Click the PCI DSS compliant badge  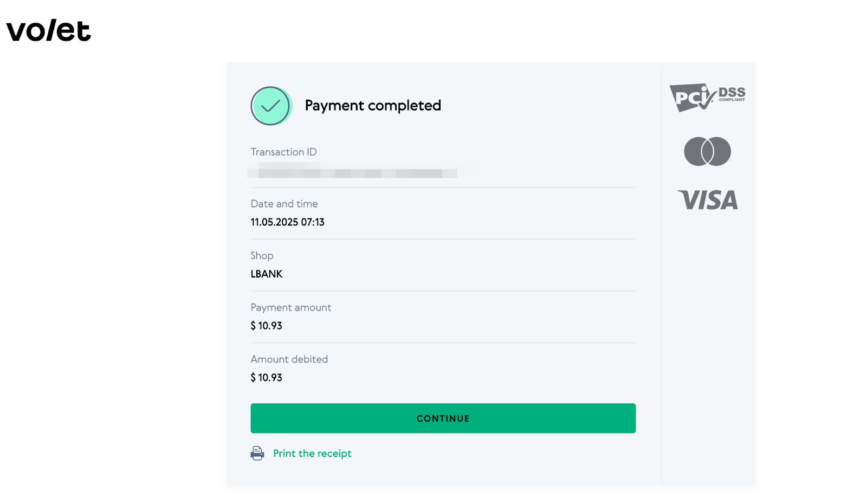(x=707, y=98)
